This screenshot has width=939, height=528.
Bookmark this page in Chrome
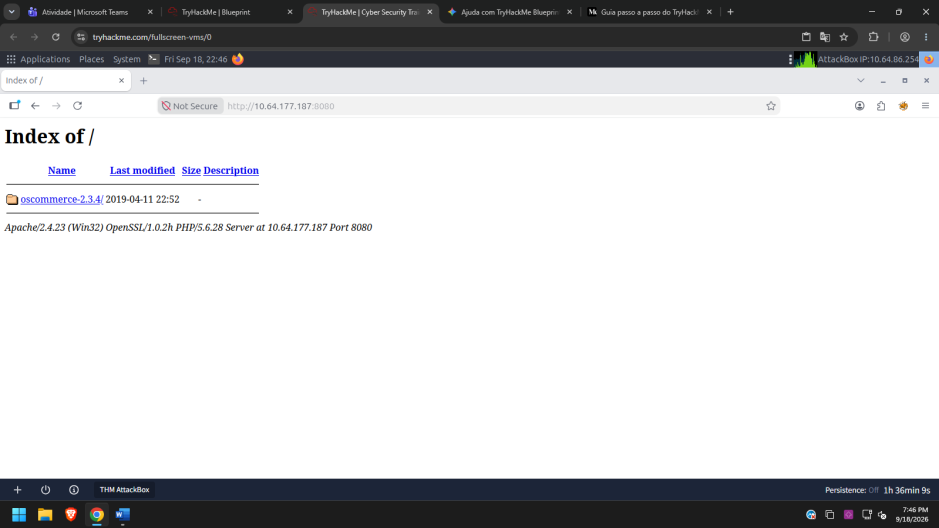click(x=844, y=37)
